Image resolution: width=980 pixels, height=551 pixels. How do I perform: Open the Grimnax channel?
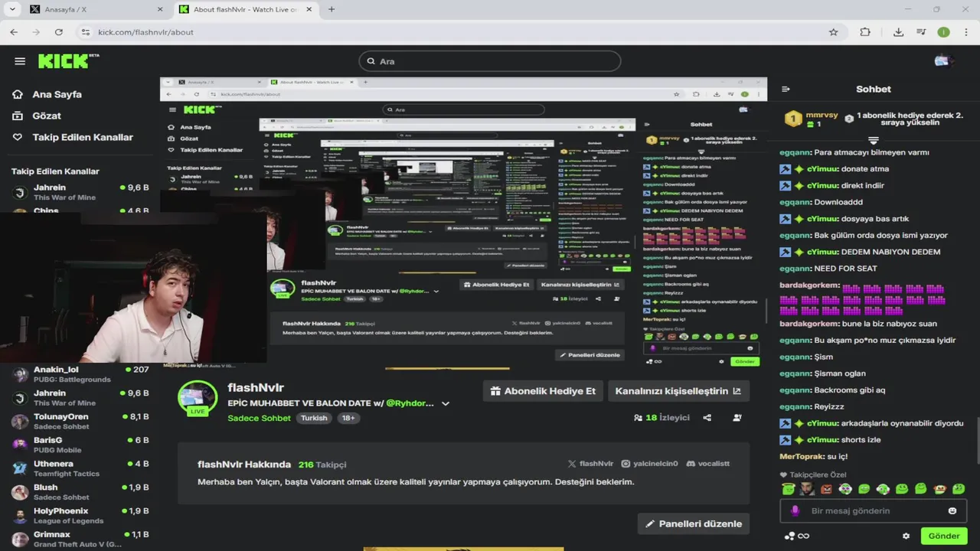tap(80, 539)
